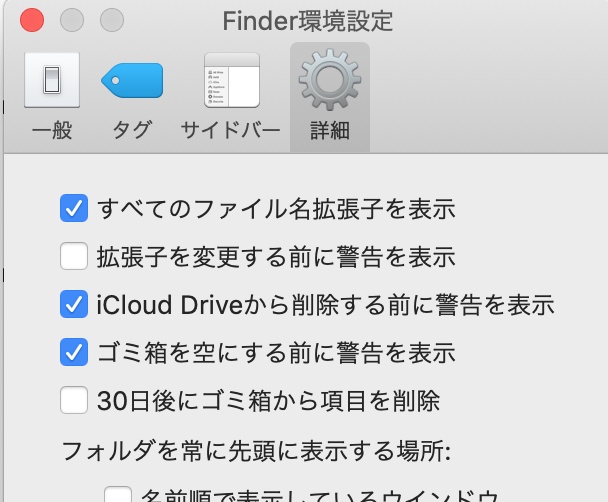Select the 詳細 gear icon
Screen dimensions: 608x502
click(329, 80)
